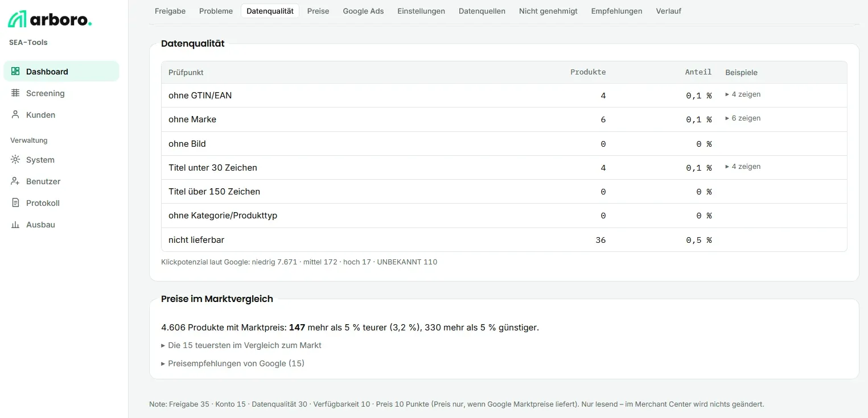Viewport: 868px width, 418px height.
Task: Switch to the Empfehlungen tab
Action: [x=616, y=11]
